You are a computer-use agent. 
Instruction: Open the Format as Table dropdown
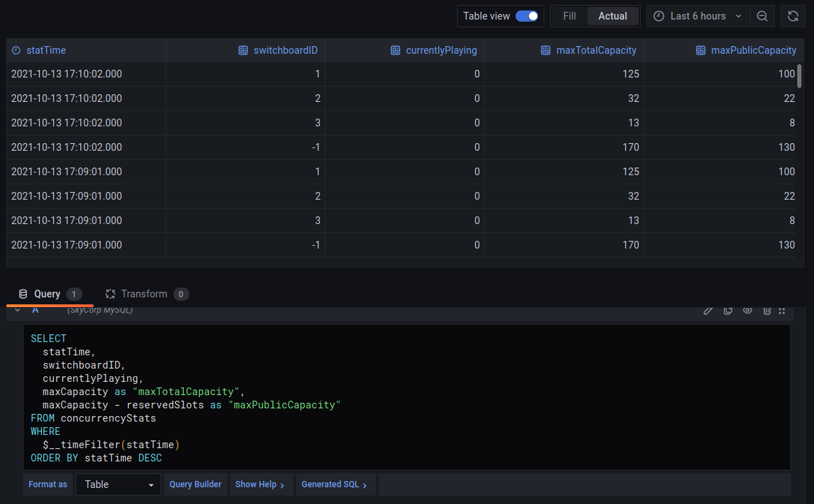pyautogui.click(x=118, y=484)
